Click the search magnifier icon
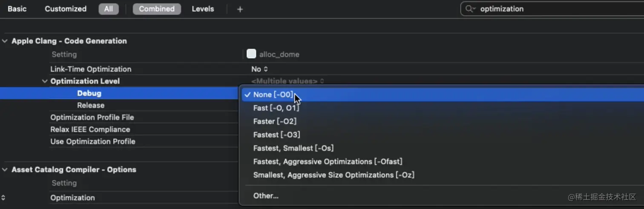 470,9
